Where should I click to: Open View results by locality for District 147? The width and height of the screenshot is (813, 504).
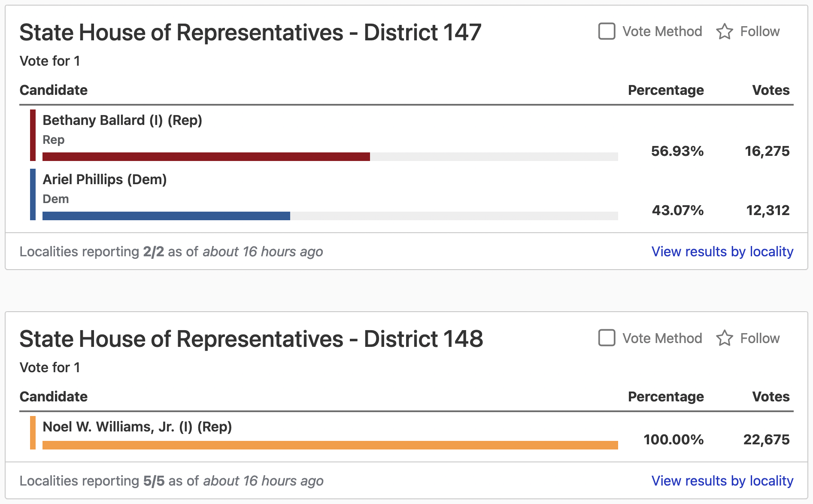(722, 252)
